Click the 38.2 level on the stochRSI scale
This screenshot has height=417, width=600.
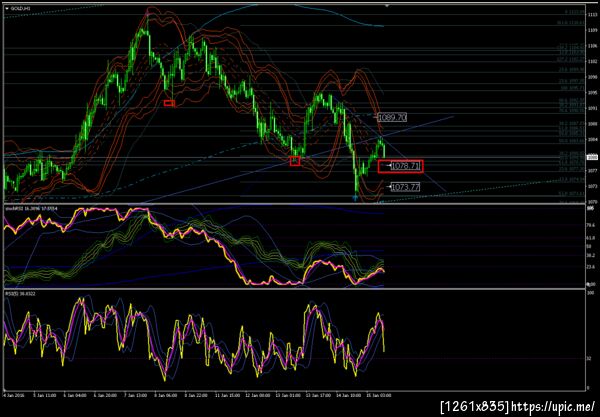tap(592, 255)
